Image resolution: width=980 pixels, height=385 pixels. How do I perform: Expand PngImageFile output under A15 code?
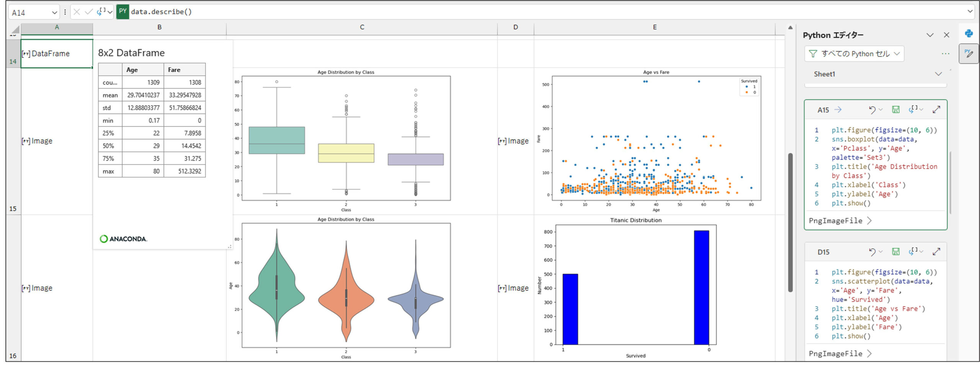(x=869, y=221)
